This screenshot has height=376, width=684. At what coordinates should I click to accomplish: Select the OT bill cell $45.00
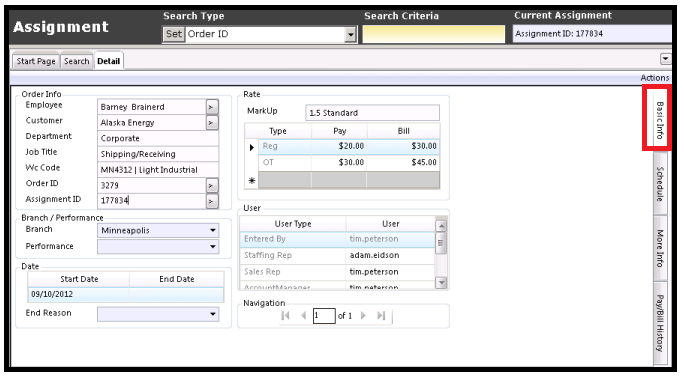(x=403, y=163)
